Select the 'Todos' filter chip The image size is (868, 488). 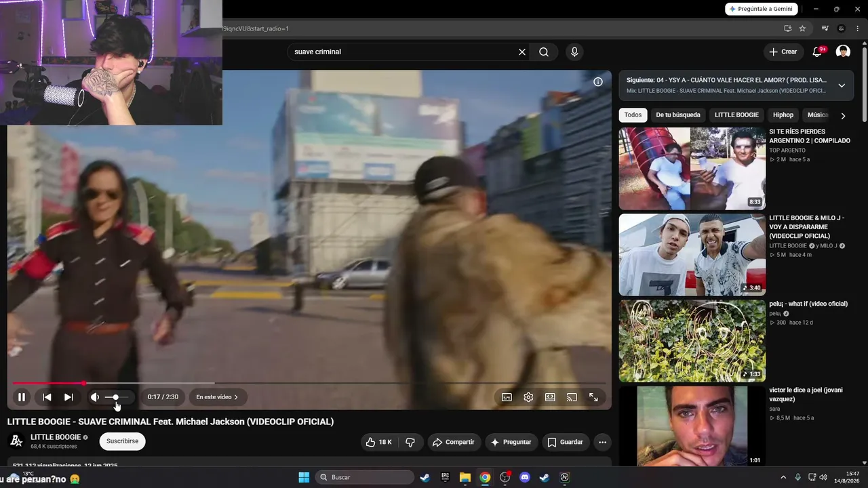pyautogui.click(x=633, y=115)
